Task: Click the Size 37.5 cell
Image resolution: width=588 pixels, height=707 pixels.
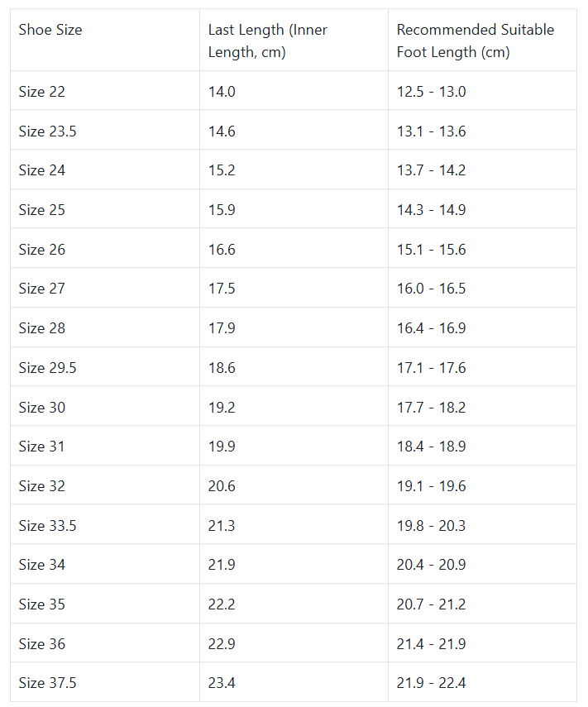Action: point(47,683)
